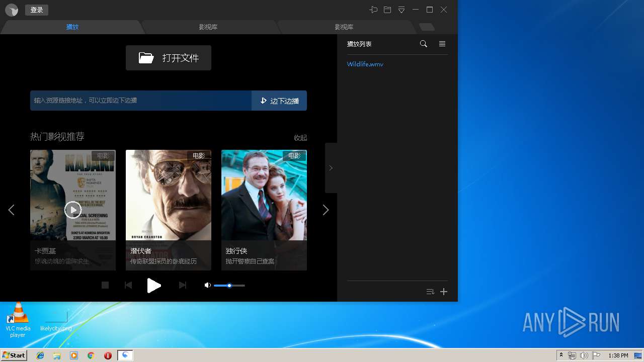Click the 播放列表 playlist heading
Viewport: 644px width, 362px height.
(359, 44)
